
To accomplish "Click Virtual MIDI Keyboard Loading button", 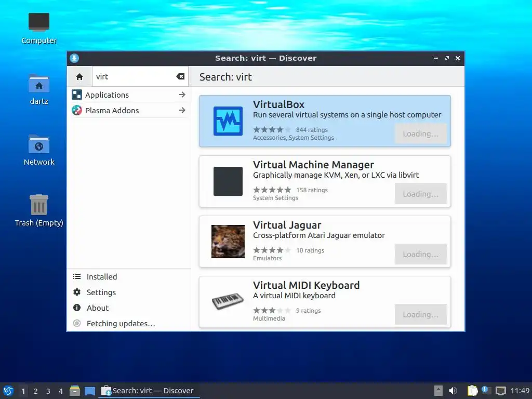I will click(x=420, y=314).
